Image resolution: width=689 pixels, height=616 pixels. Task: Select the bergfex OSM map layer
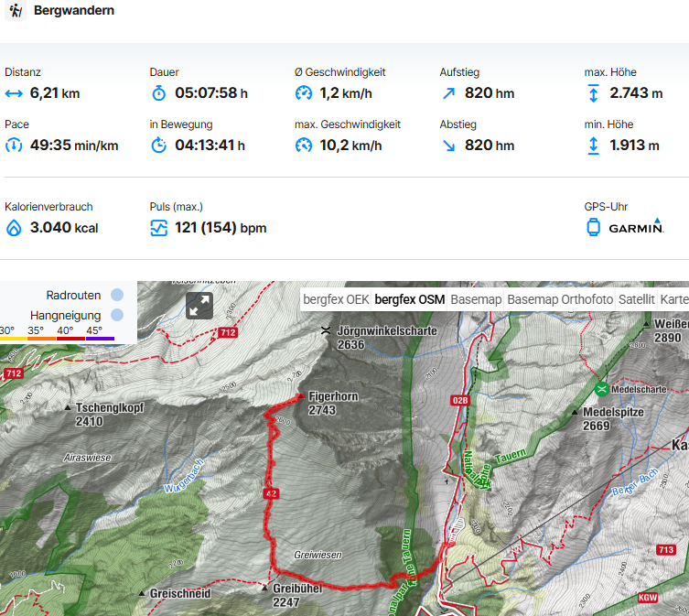(410, 299)
